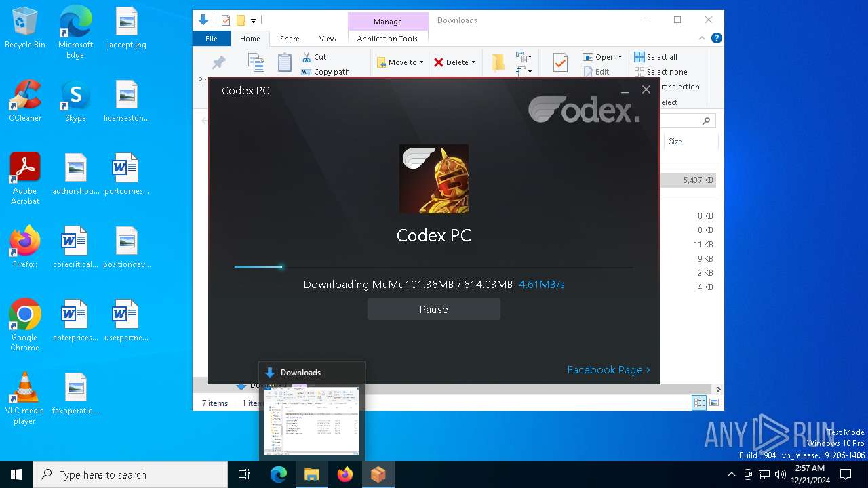Image resolution: width=868 pixels, height=488 pixels.
Task: Open File menu in Downloads window
Action: (212, 39)
